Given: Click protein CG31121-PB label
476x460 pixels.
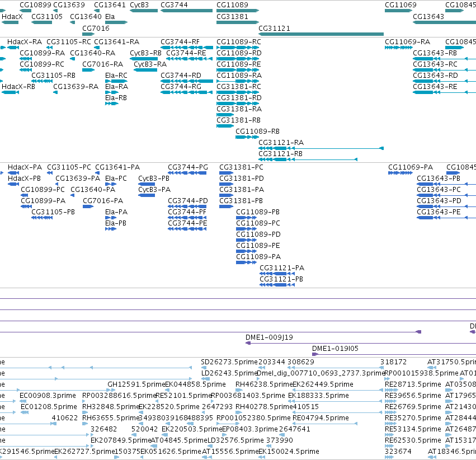Looking at the screenshot, I should pos(281,279).
